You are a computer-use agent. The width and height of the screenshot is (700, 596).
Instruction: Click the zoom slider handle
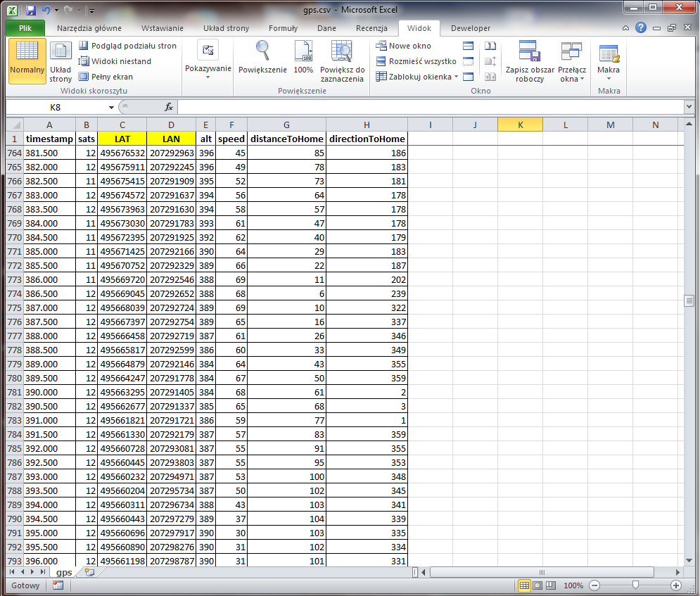pyautogui.click(x=635, y=585)
